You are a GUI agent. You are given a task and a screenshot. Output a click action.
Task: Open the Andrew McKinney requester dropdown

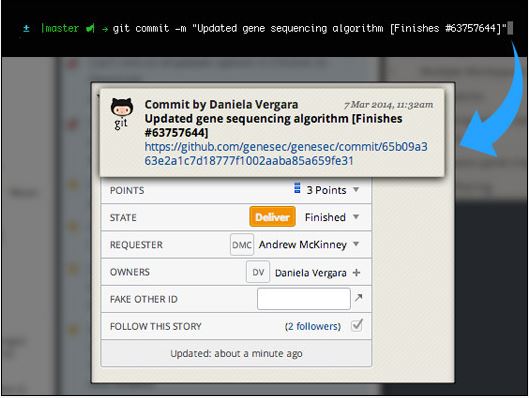(356, 244)
